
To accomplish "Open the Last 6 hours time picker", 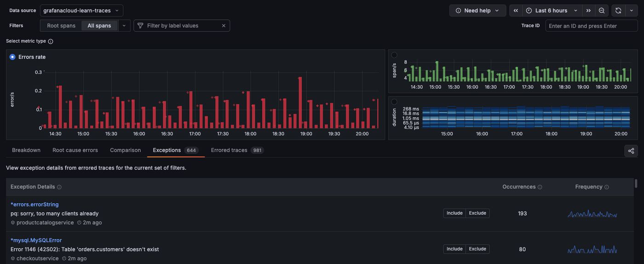I will click(x=551, y=11).
